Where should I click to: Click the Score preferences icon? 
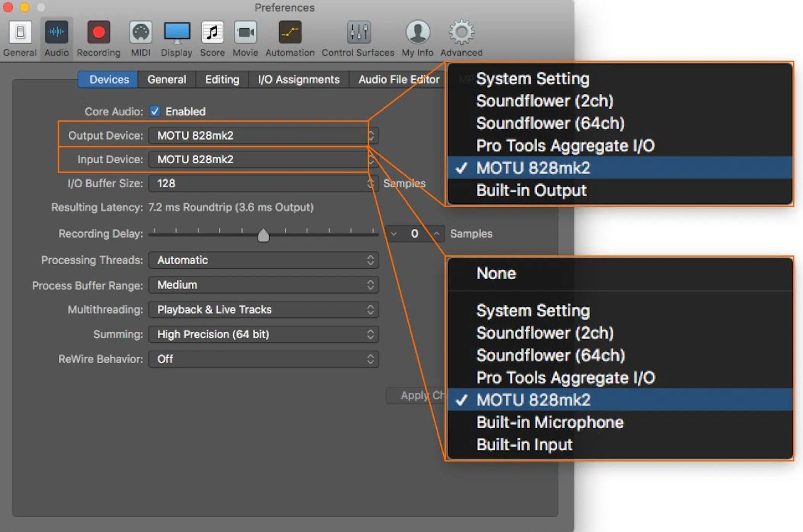pos(212,36)
